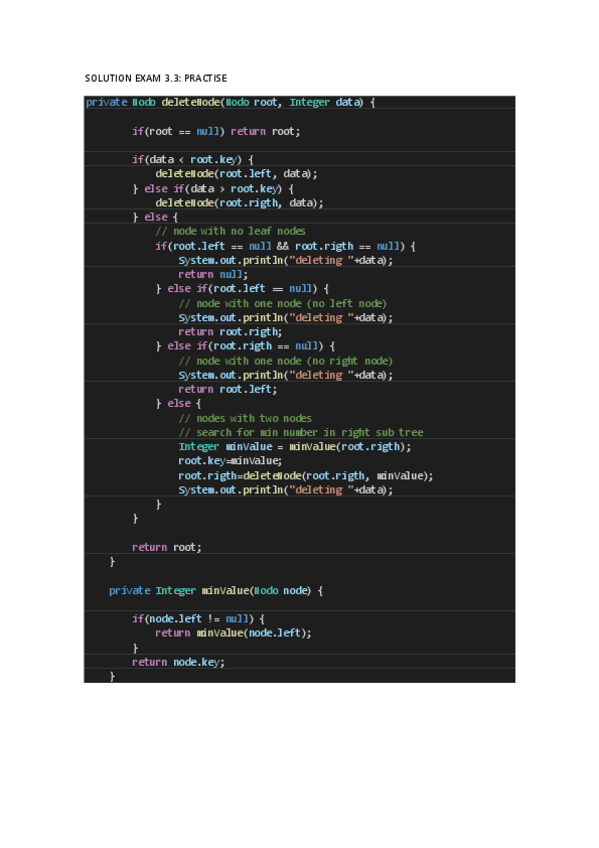Click the heading 'SOLUTION EXAM 3.3: PRACTISE'
Viewport: 599px width, 848px height.
tap(156, 78)
